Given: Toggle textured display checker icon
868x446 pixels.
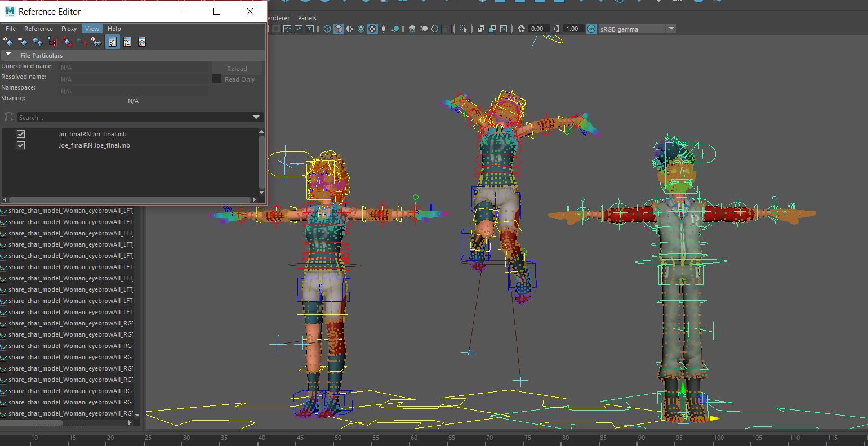Looking at the screenshot, I should (372, 29).
